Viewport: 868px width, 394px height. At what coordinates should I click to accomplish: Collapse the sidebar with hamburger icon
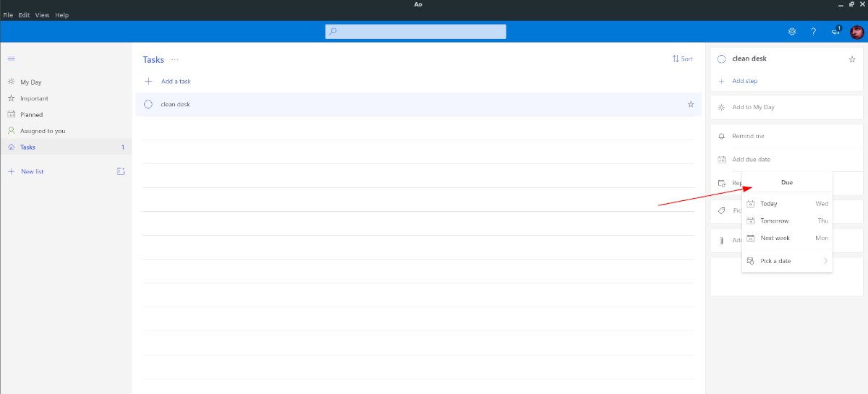11,59
